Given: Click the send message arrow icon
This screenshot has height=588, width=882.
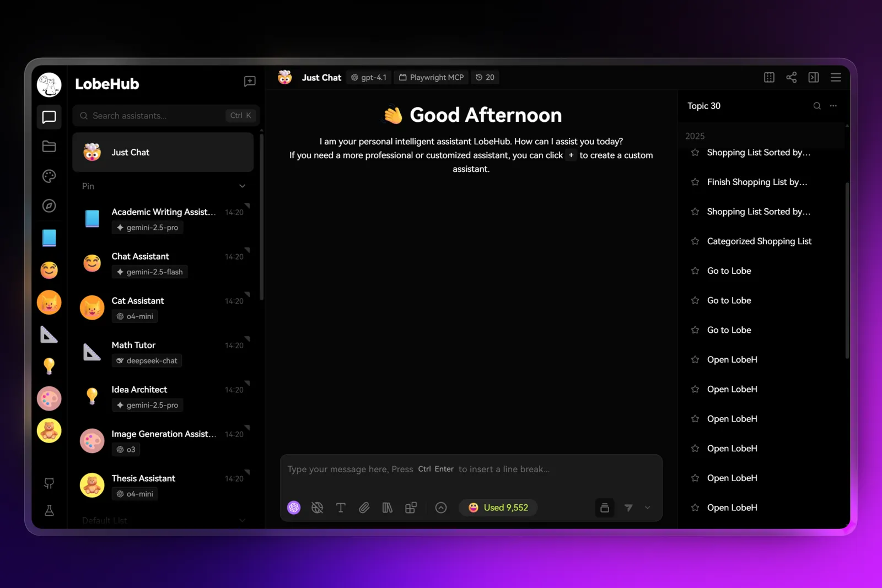Looking at the screenshot, I should pyautogui.click(x=628, y=508).
